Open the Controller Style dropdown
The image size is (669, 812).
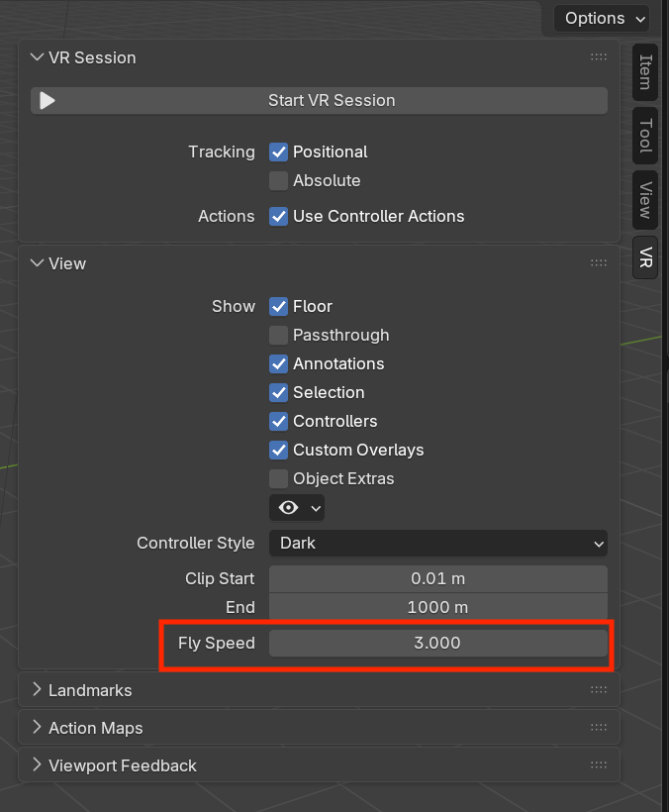tap(437, 544)
